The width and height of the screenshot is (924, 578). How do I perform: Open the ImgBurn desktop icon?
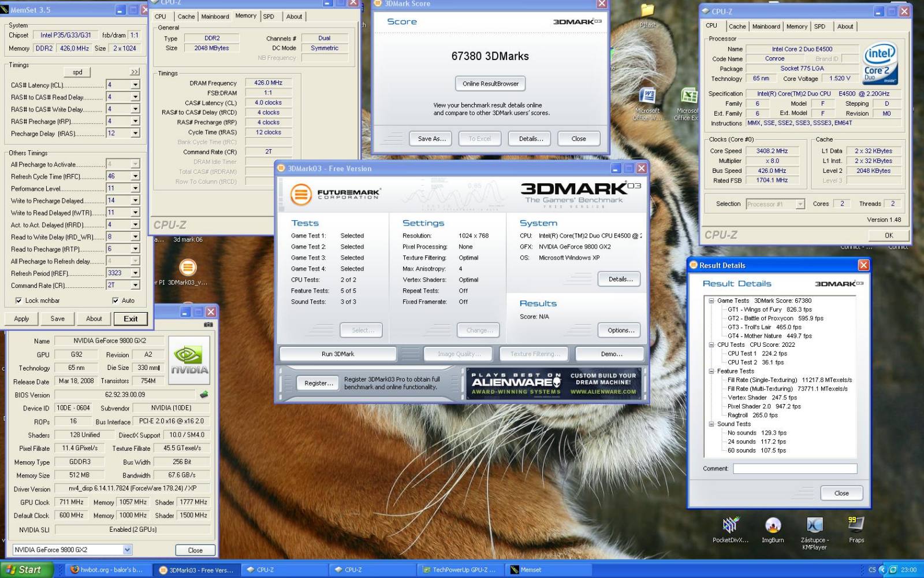[773, 529]
